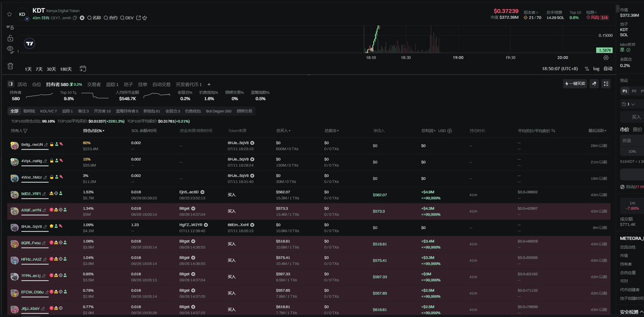Screen dimensions: 644x317
Task: Open the 池子 tab
Action: click(x=128, y=84)
